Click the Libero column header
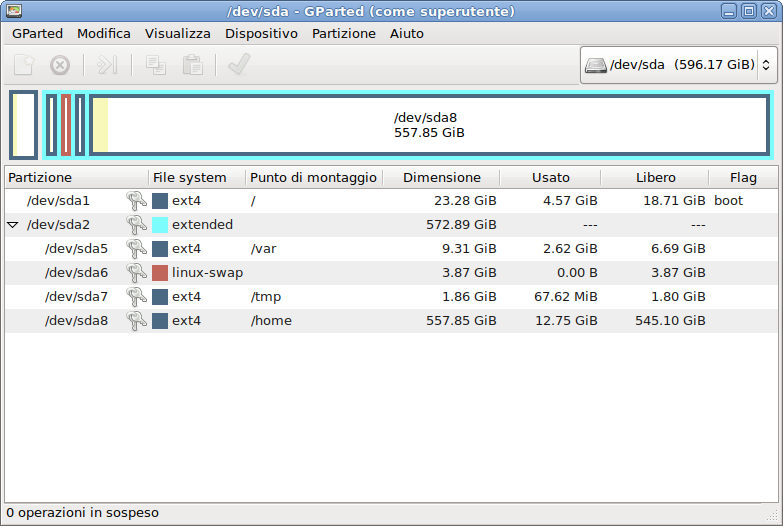The height and width of the screenshot is (526, 783). (x=655, y=178)
